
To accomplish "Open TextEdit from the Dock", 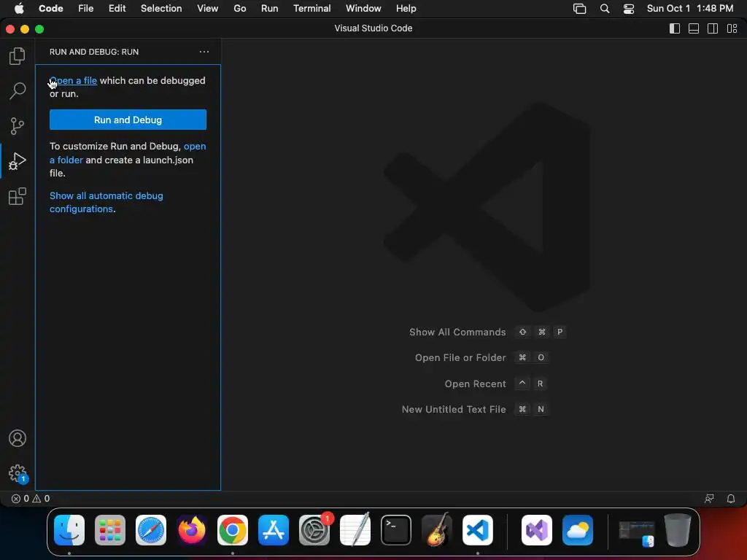I will tap(355, 530).
